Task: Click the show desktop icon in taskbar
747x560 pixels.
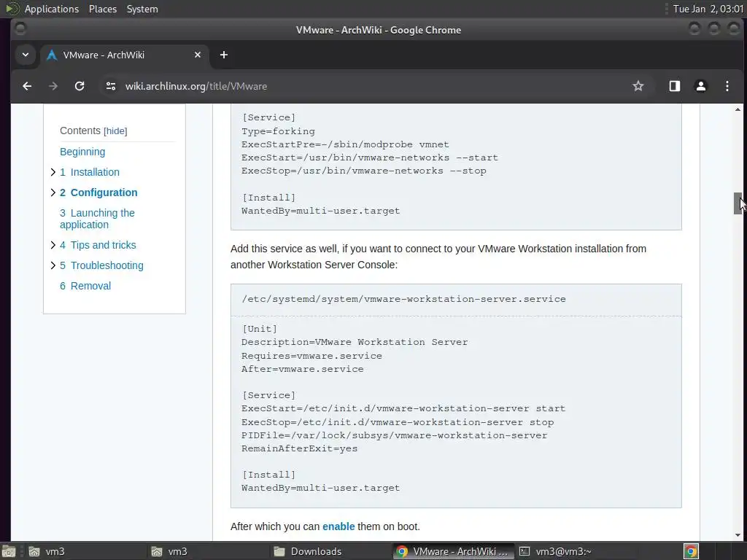Action: pos(9,551)
